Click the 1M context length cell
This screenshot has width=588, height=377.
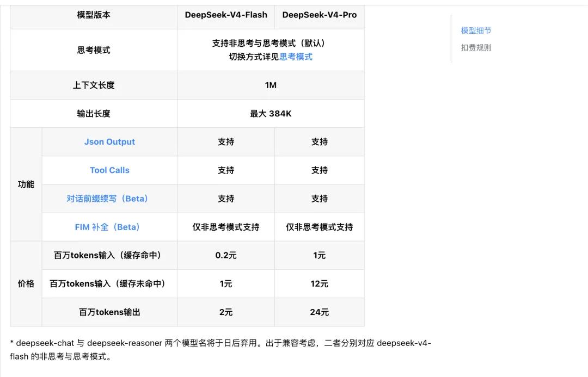(271, 85)
